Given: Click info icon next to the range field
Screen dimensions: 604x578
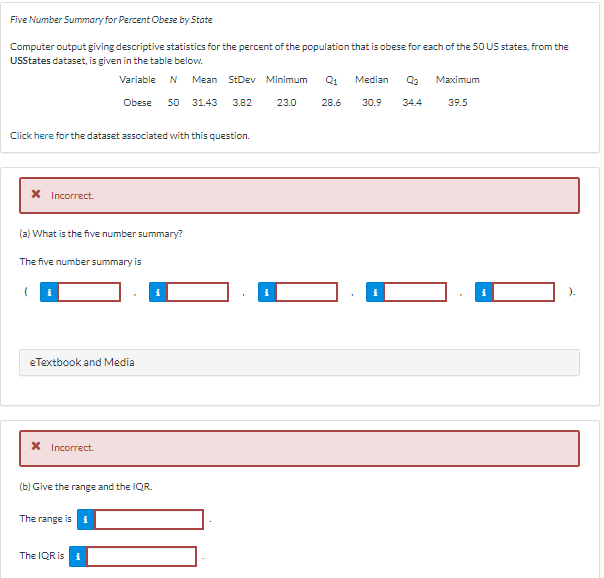Looking at the screenshot, I should [86, 519].
